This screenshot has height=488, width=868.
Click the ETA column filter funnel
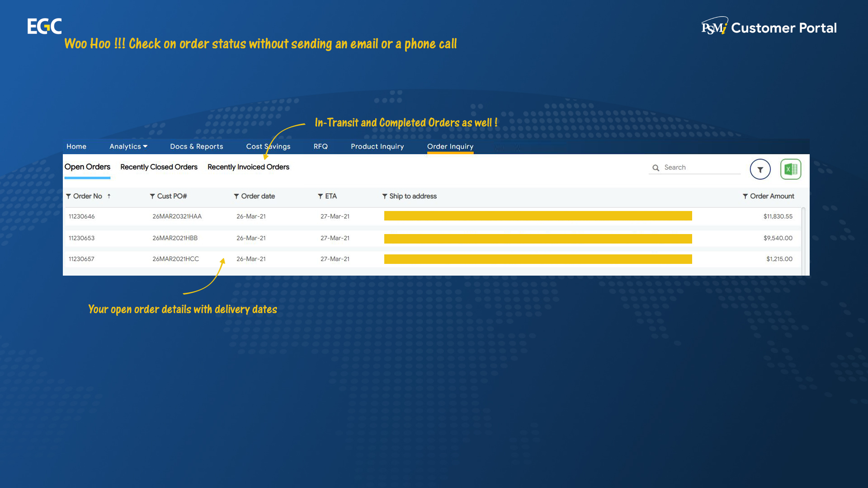coord(321,196)
